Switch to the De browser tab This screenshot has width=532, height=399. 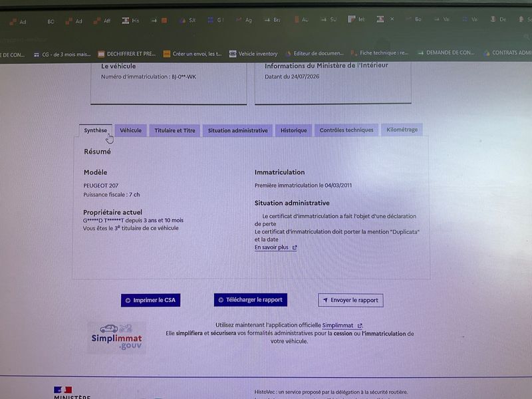[x=498, y=19]
